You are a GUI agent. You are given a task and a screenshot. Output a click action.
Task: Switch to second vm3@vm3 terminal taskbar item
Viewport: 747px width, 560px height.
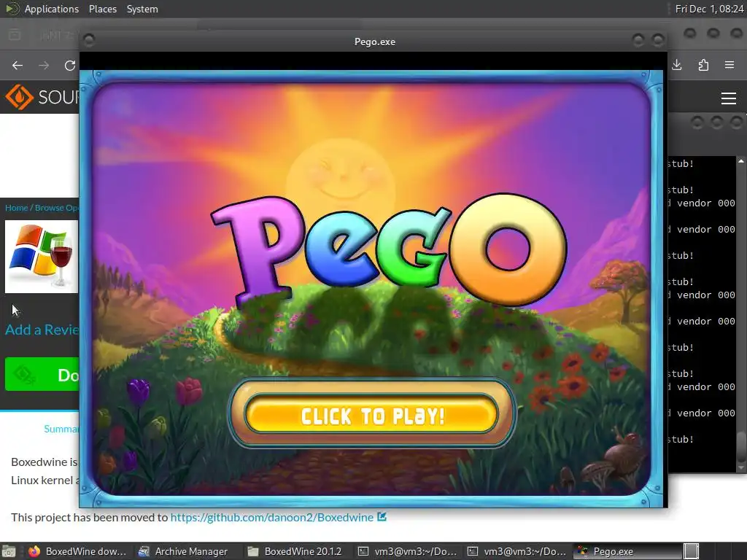[517, 551]
